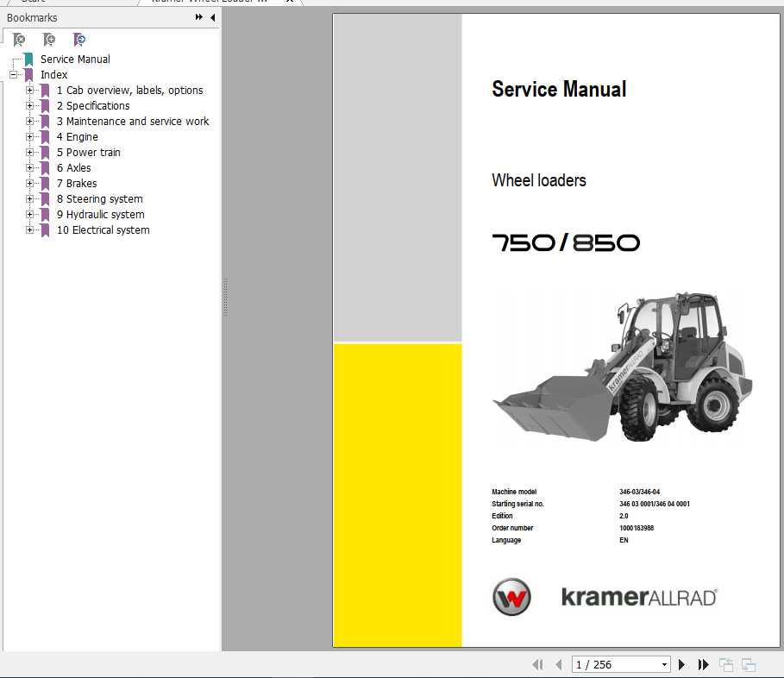Expand 1 Cab overview, labels, options
The width and height of the screenshot is (784, 678).
[x=29, y=91]
